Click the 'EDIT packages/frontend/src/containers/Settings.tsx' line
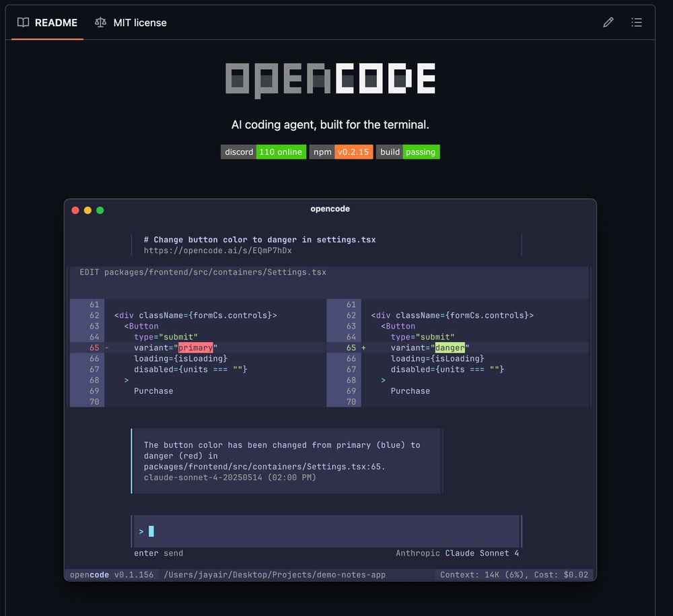Screen dimensions: 673x616 point(203,272)
